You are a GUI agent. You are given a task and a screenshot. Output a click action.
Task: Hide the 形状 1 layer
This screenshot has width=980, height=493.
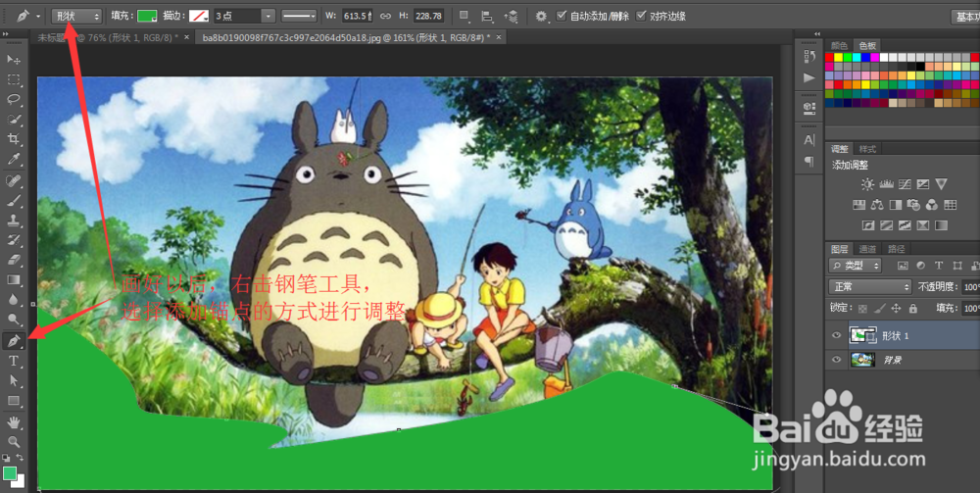click(836, 335)
